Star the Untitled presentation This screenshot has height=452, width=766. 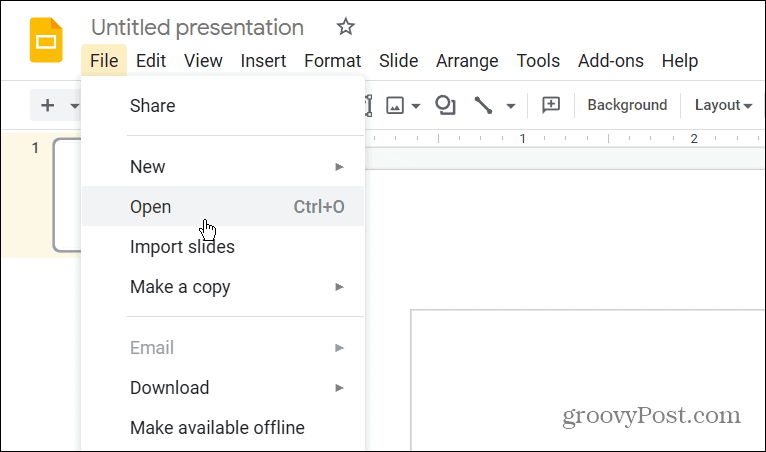[345, 27]
